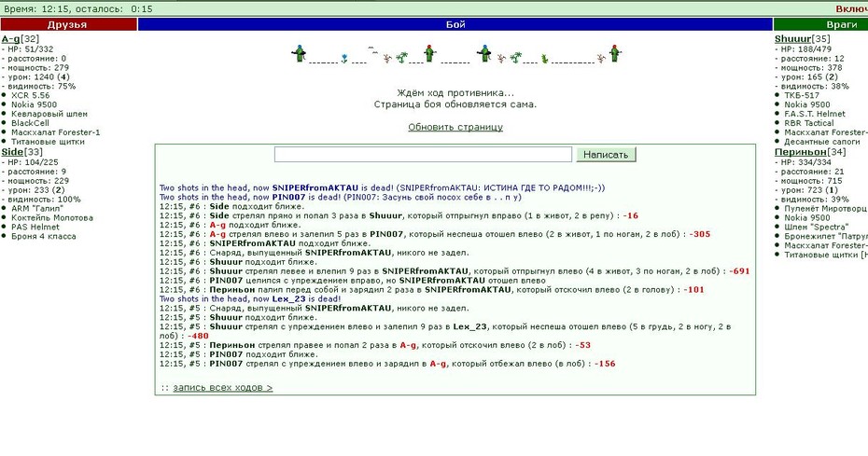
Task: Click Nokia 9500 under Shuuur
Action: [807, 104]
